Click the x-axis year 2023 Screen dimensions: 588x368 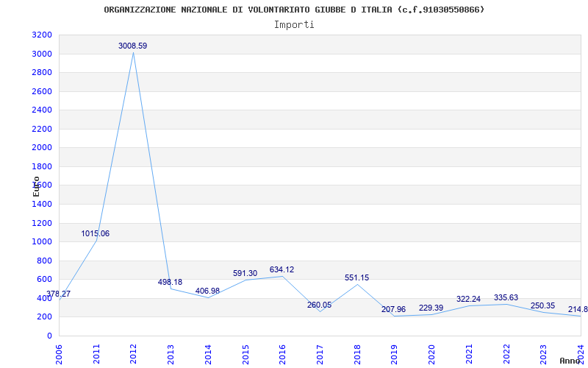[x=543, y=354]
